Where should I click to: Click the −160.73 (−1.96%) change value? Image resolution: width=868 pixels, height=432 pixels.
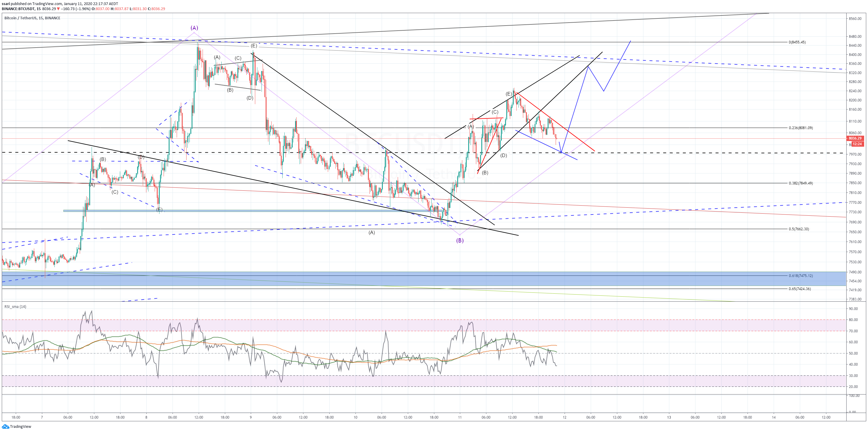click(x=76, y=9)
